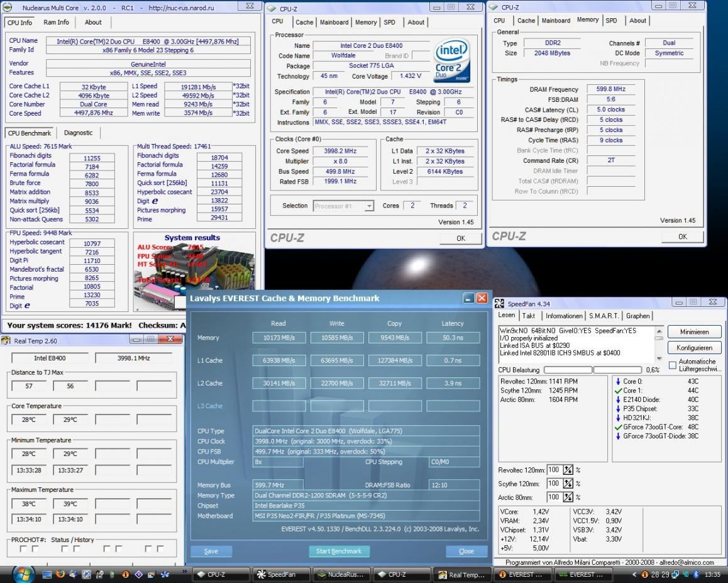Open Thunderbird from the quick launch bar
This screenshot has height=583, width=728.
[74, 574]
